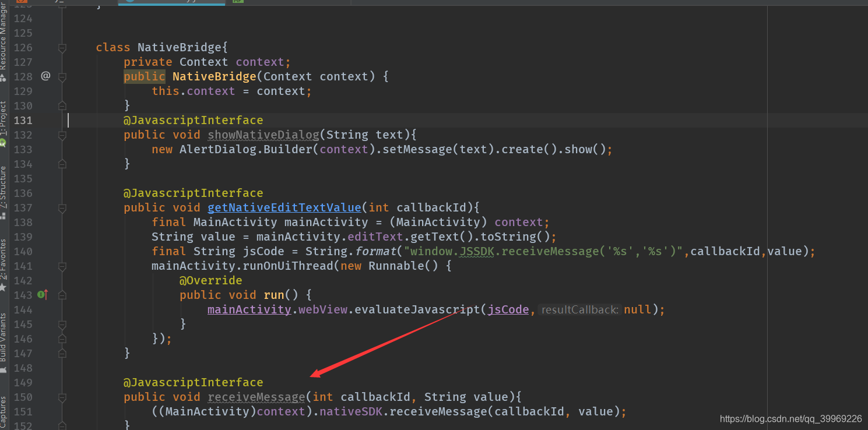
Task: Open the 1: Project tool window
Action: [x=3, y=124]
